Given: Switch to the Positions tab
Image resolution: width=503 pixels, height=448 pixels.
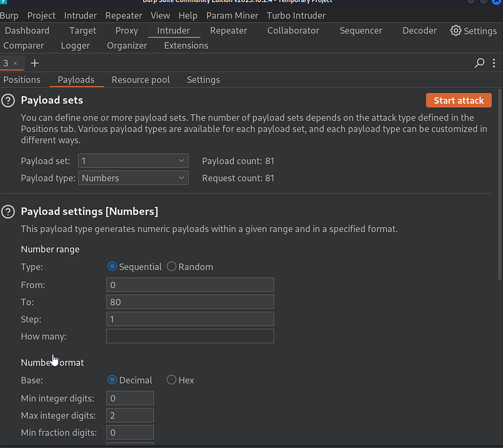Looking at the screenshot, I should click(x=22, y=80).
